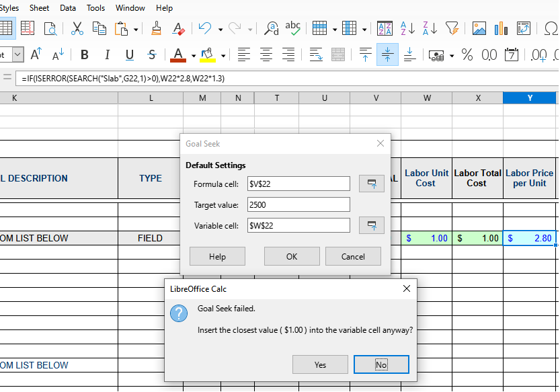Toggle Underline formatting
560x392 pixels.
[129, 54]
